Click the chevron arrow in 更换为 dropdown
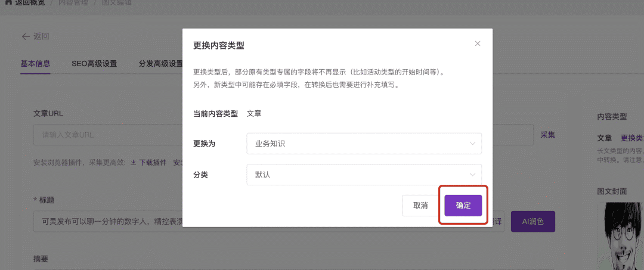Image resolution: width=644 pixels, height=270 pixels. 473,144
